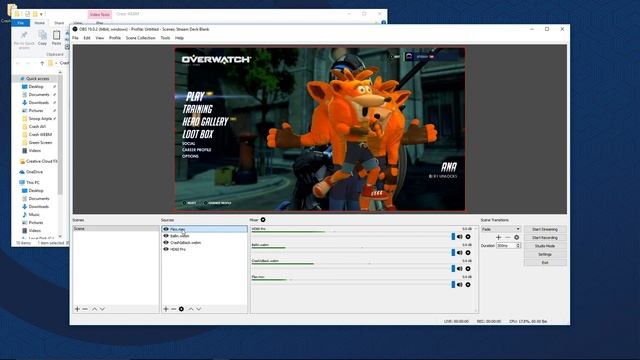Screen dimensions: 640x360
Task: Open gear settings for Flex.mov mixer channel
Action: [468, 284]
